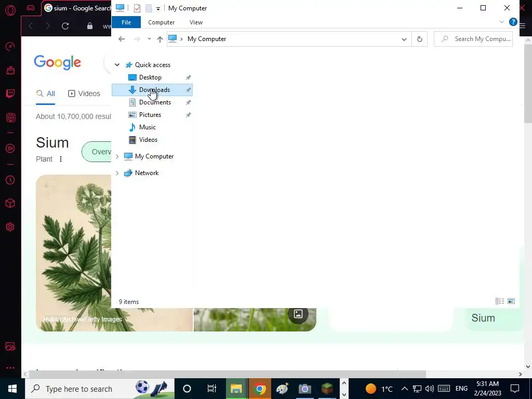The height and width of the screenshot is (399, 532).
Task: Click the taskbar search box
Action: [100, 389]
